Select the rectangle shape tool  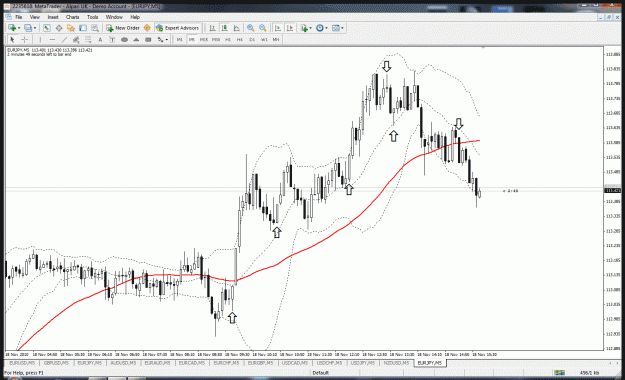(x=148, y=39)
